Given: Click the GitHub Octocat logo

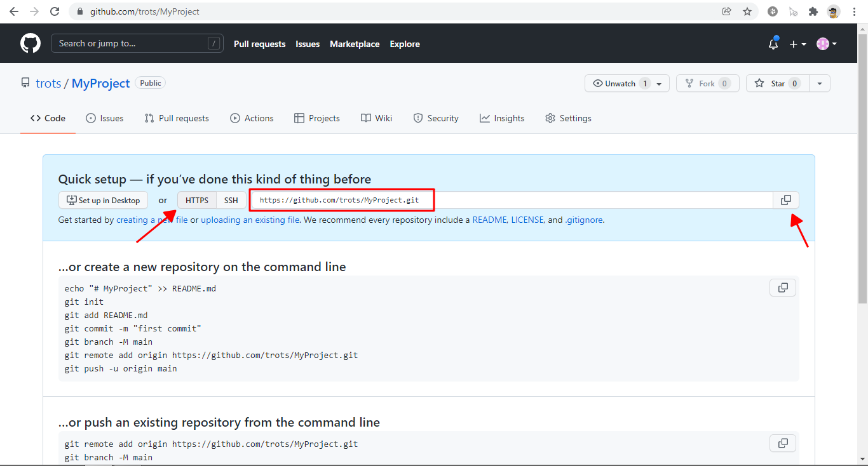Looking at the screenshot, I should tap(31, 43).
